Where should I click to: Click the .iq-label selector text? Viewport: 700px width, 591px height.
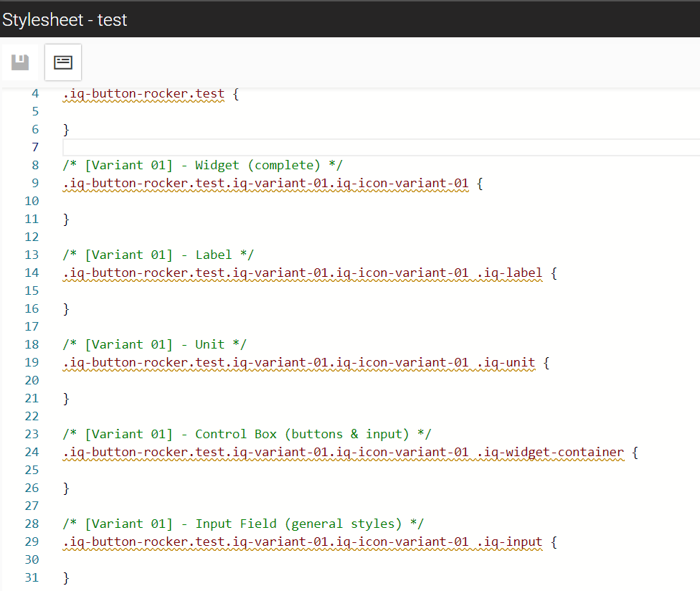(509, 273)
